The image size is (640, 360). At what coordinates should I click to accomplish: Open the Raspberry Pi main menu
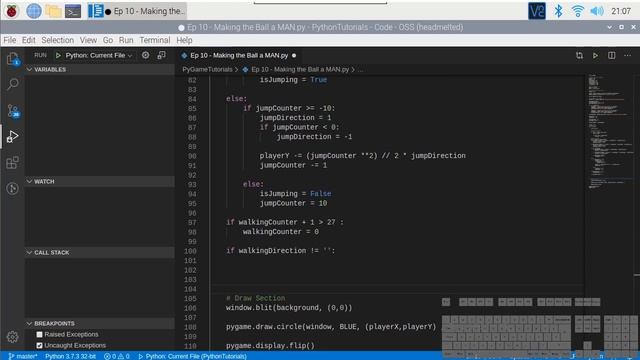coord(11,11)
